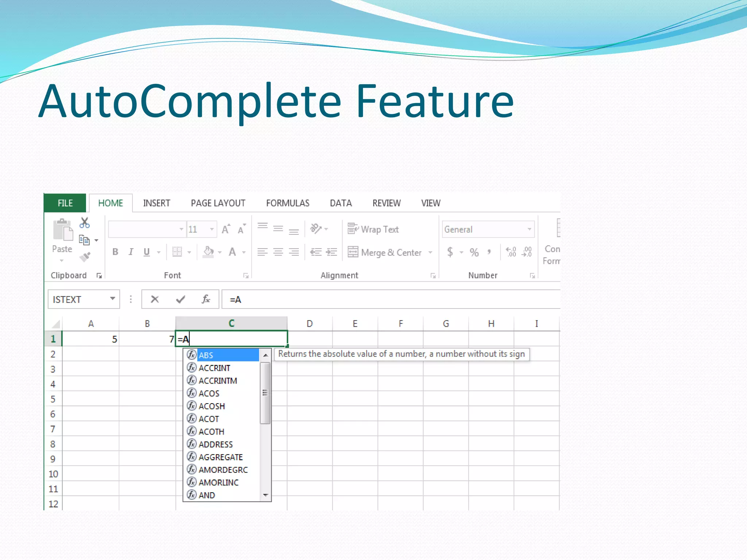Image resolution: width=747 pixels, height=560 pixels.
Task: Apply Comma Style format
Action: (x=489, y=252)
